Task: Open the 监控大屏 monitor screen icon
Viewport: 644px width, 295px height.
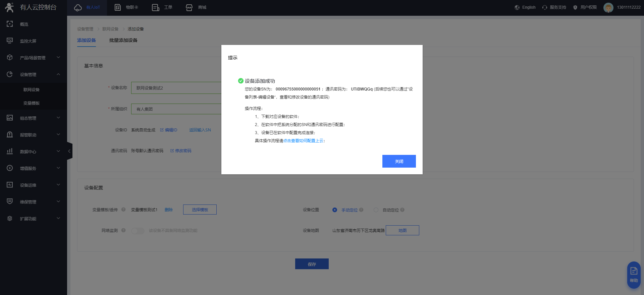Action: (x=10, y=41)
